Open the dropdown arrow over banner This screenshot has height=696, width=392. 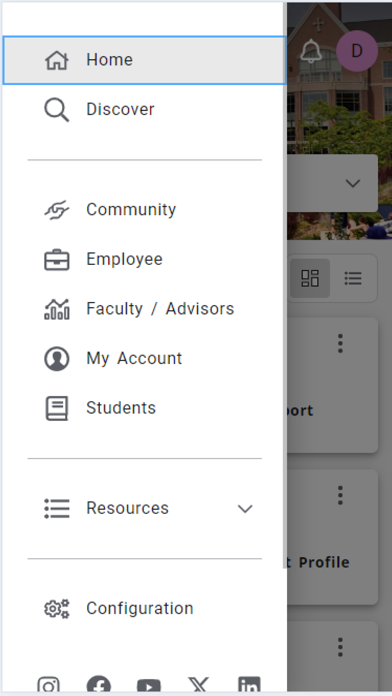[352, 183]
